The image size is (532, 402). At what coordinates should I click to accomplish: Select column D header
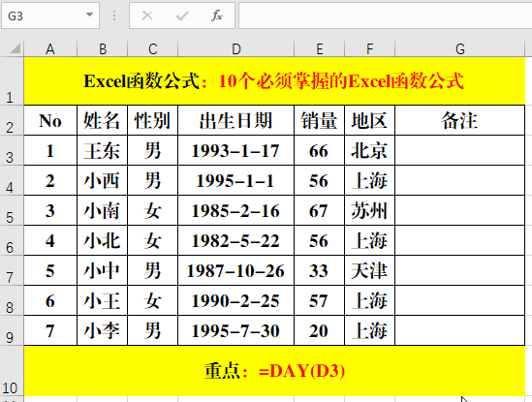tap(235, 48)
